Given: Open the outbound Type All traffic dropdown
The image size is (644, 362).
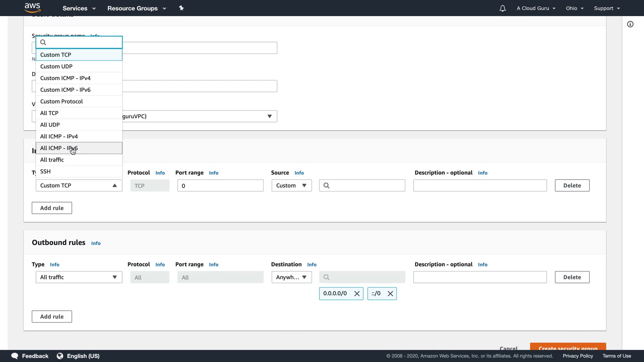Looking at the screenshot, I should point(79,277).
